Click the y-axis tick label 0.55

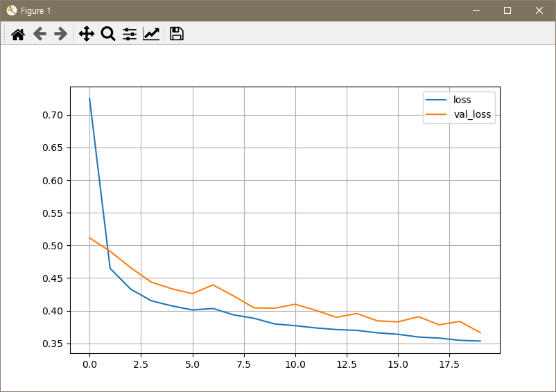click(53, 213)
